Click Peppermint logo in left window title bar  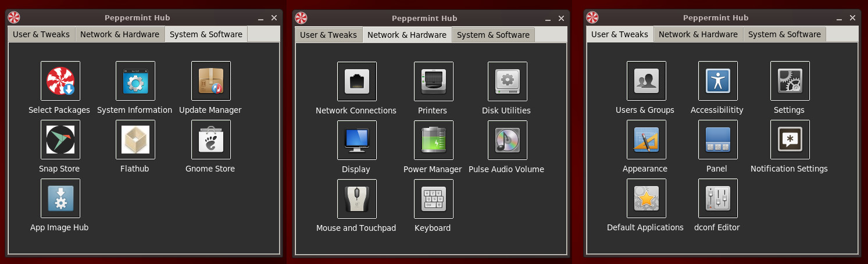coord(14,17)
